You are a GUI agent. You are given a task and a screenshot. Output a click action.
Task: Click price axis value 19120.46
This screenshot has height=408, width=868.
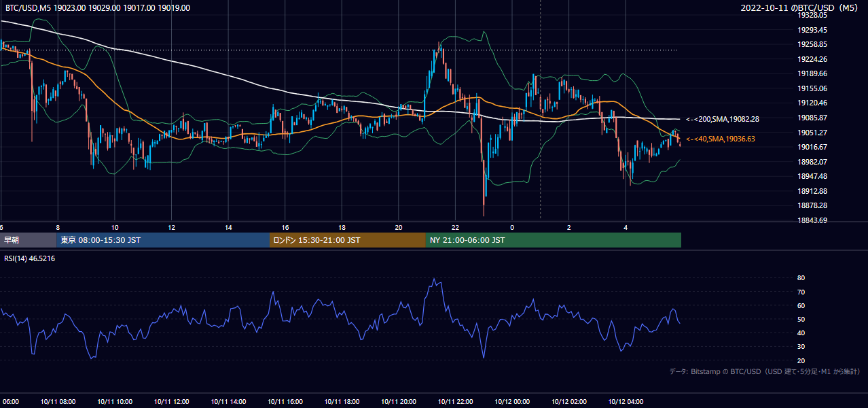tap(812, 103)
